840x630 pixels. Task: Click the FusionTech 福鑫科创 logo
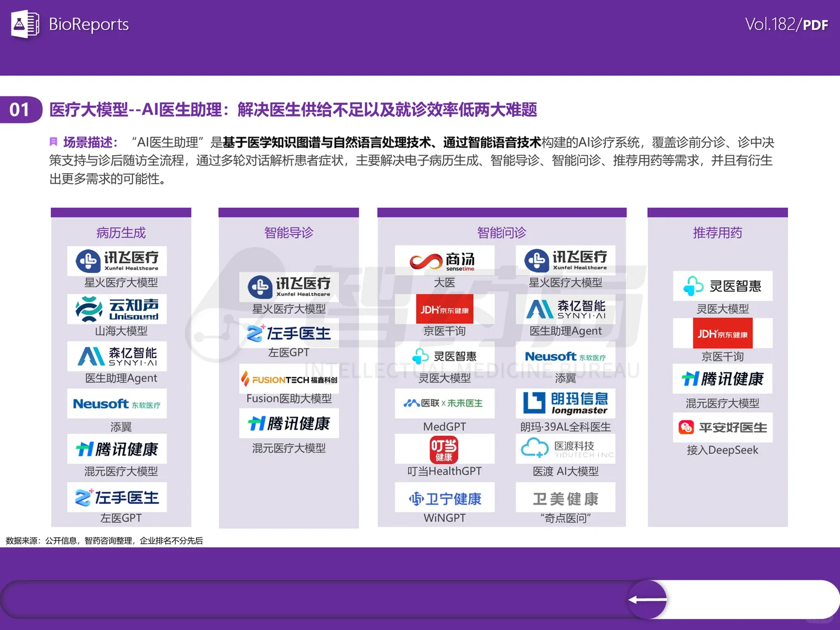pos(288,379)
